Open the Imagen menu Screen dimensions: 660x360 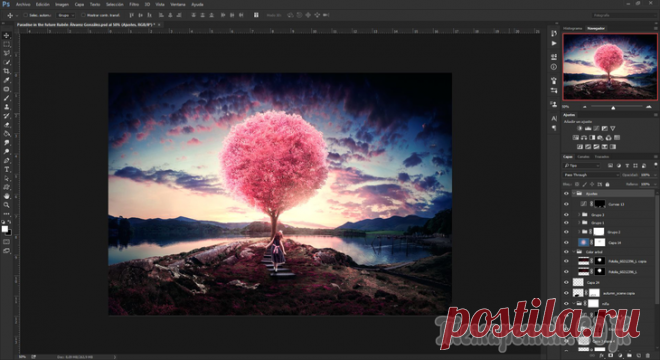point(62,5)
